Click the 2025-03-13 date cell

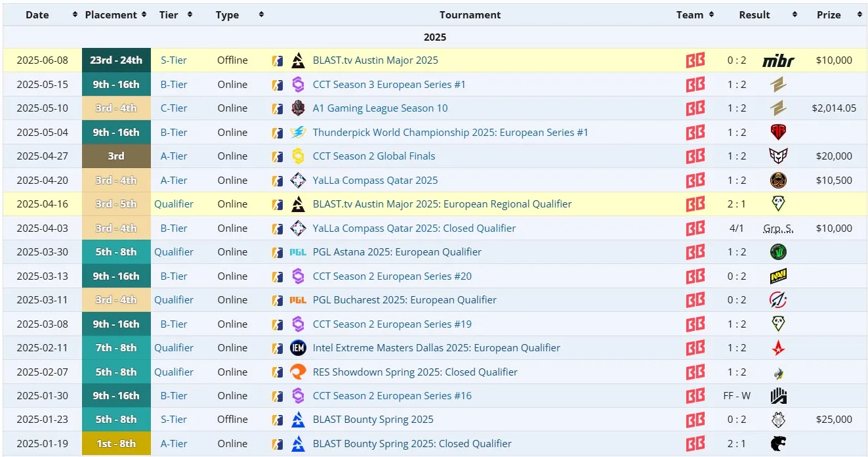42,276
